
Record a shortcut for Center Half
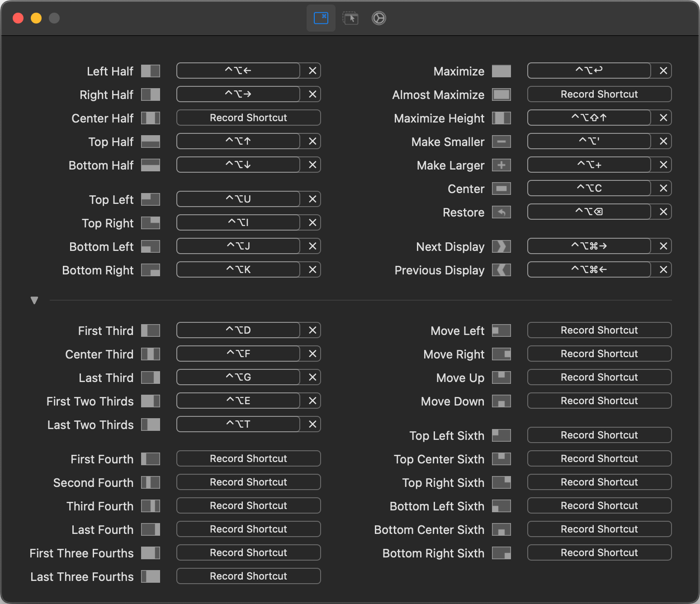pos(249,118)
